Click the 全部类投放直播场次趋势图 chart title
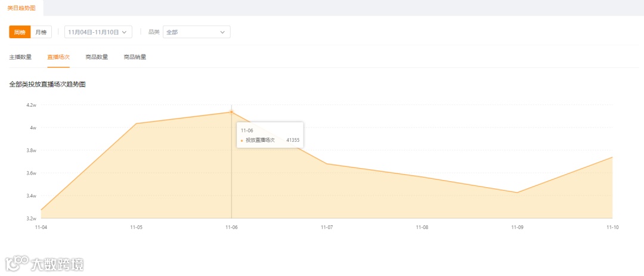 click(48, 85)
